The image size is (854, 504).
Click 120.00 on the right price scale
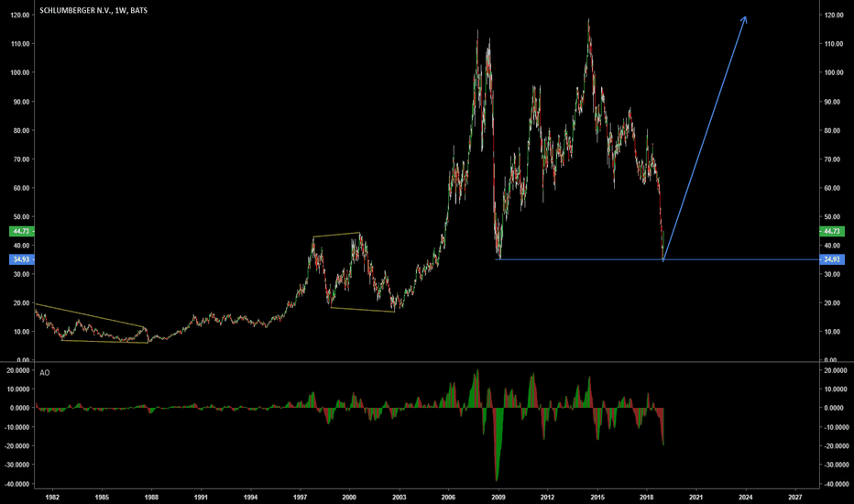834,16
